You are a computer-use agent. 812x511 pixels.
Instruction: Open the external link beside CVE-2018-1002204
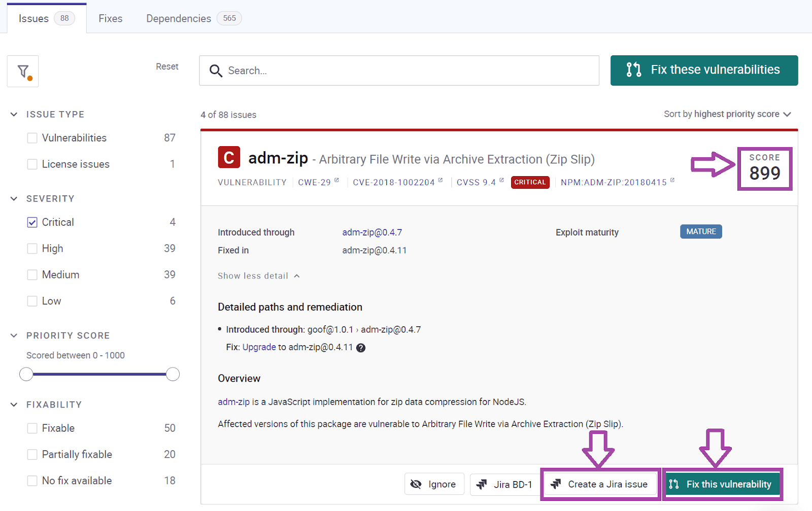pyautogui.click(x=439, y=180)
